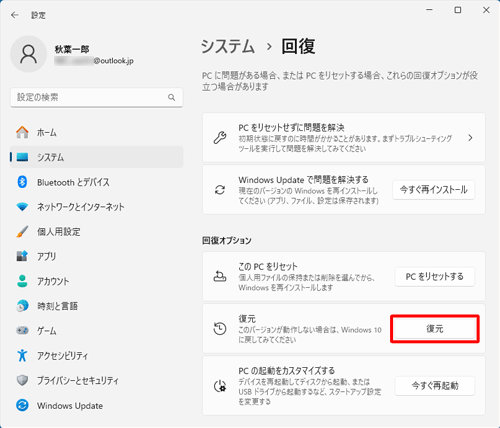
Task: Go to 個人用設定 page
Action: [x=97, y=232]
